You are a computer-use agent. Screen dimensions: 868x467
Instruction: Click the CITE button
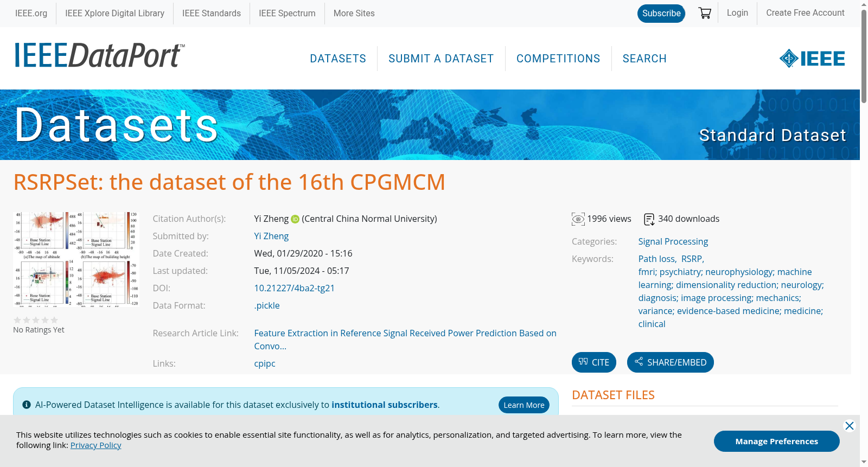pyautogui.click(x=594, y=362)
